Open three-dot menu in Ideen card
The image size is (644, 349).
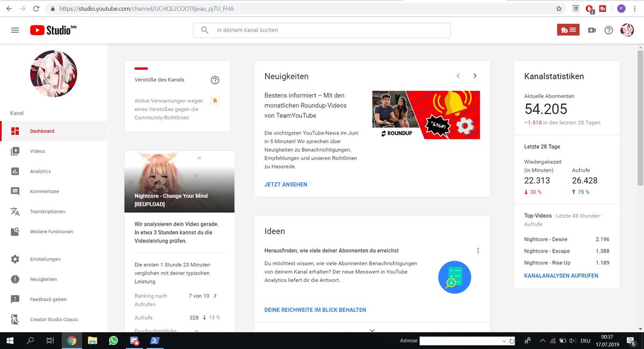click(478, 250)
